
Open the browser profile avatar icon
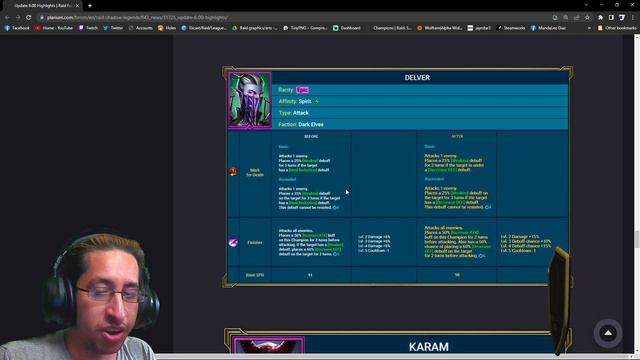(x=622, y=18)
